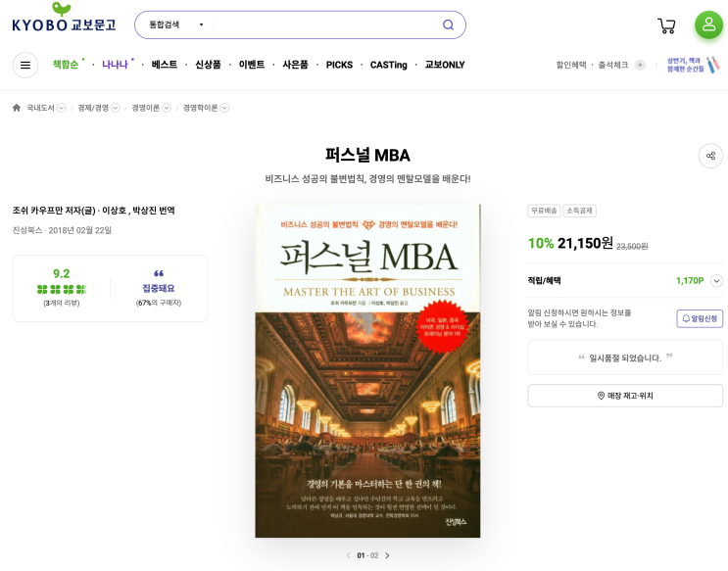The image size is (728, 571).
Task: Open the 베스트 menu item
Action: coord(165,65)
